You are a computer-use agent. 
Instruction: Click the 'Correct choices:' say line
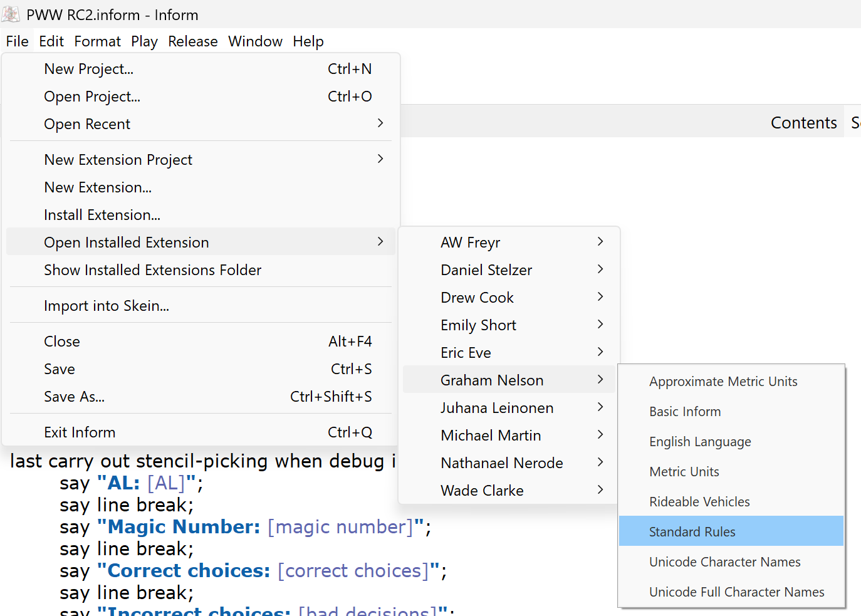tap(253, 571)
